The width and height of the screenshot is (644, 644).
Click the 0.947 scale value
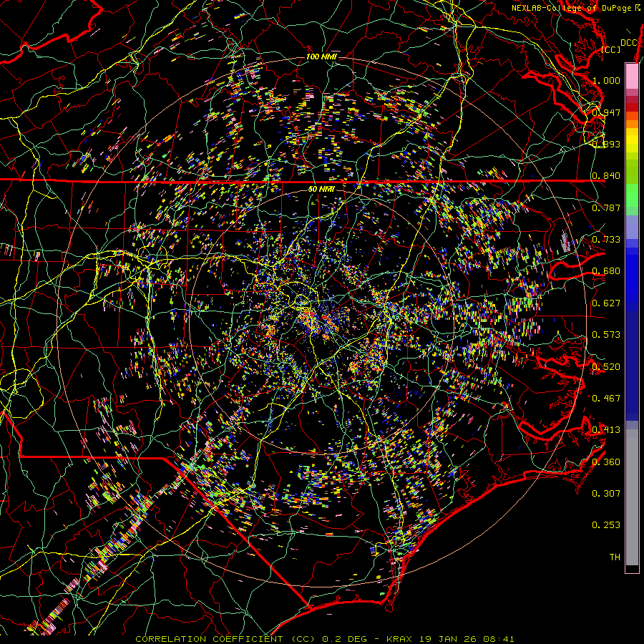tap(606, 112)
